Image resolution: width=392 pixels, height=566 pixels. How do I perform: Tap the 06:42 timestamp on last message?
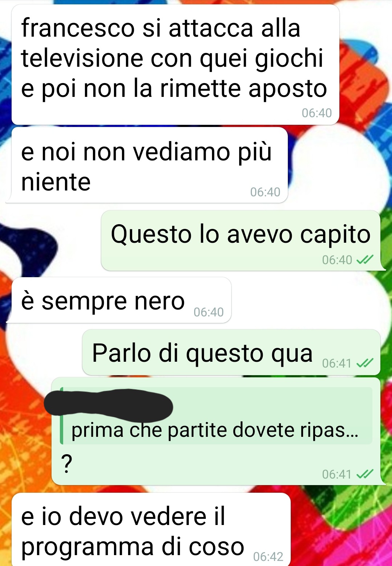(268, 557)
